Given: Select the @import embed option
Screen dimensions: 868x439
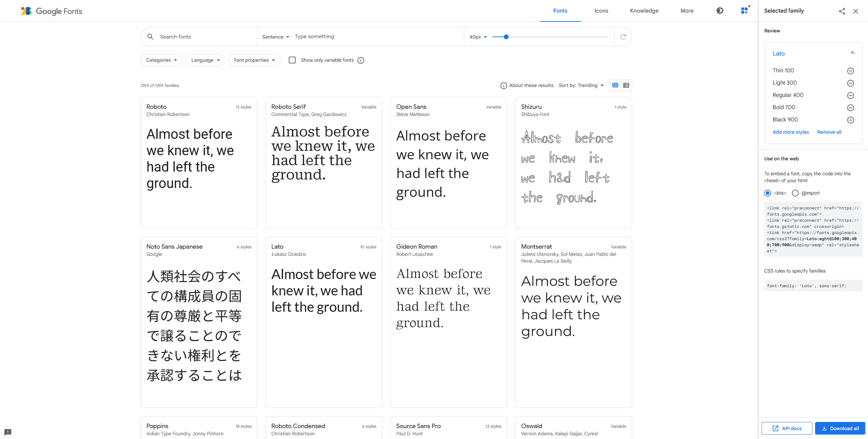Looking at the screenshot, I should (795, 193).
